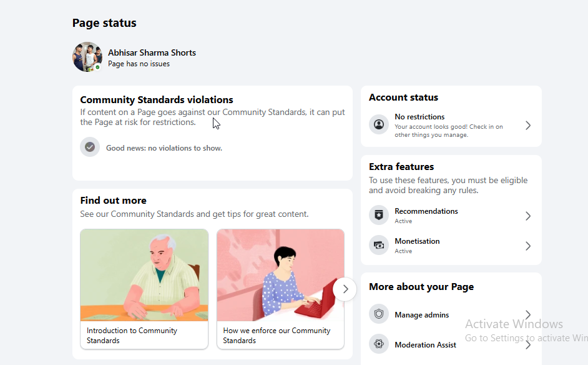Image resolution: width=588 pixels, height=365 pixels.
Task: Click the Monetisation money icon
Action: [x=379, y=245]
